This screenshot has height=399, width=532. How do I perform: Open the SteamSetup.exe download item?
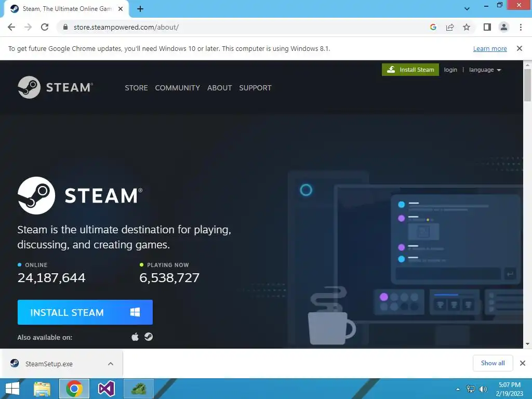(49, 364)
